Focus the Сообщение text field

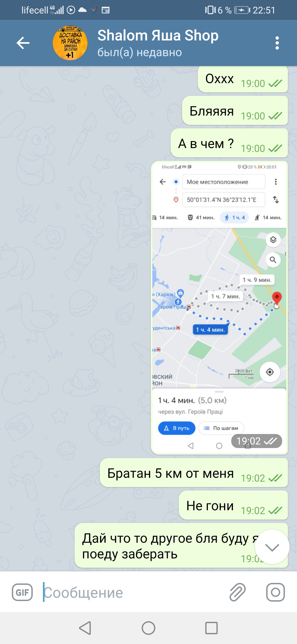pos(132,592)
